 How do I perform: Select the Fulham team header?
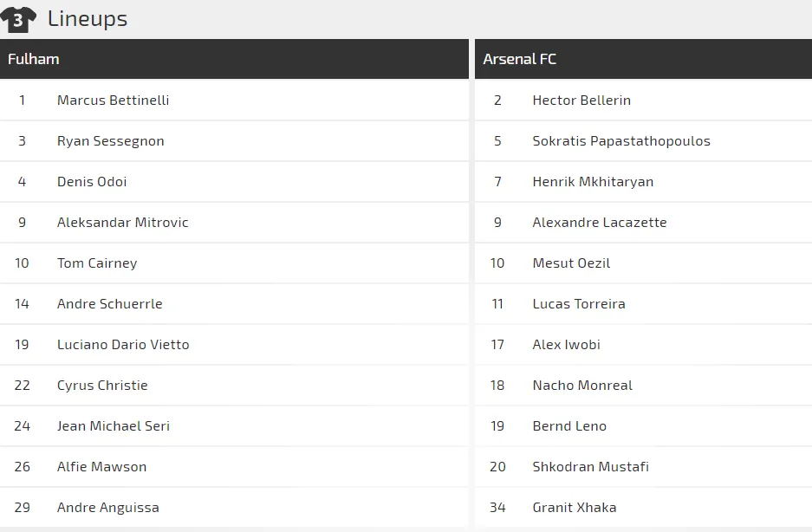point(34,59)
